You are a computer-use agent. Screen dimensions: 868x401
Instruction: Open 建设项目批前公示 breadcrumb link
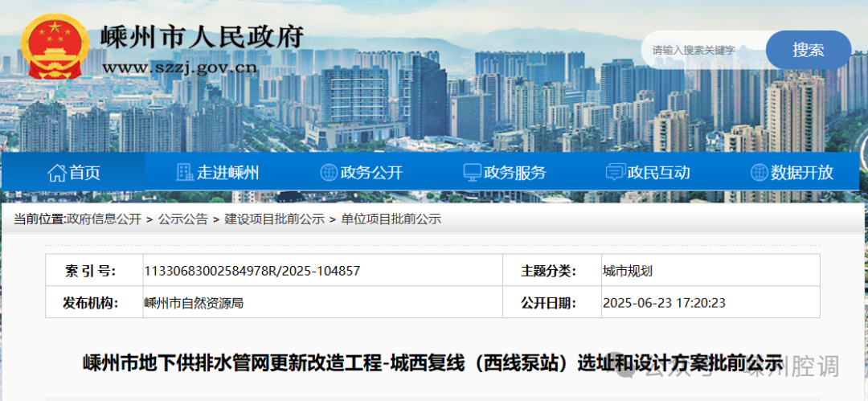coord(274,219)
